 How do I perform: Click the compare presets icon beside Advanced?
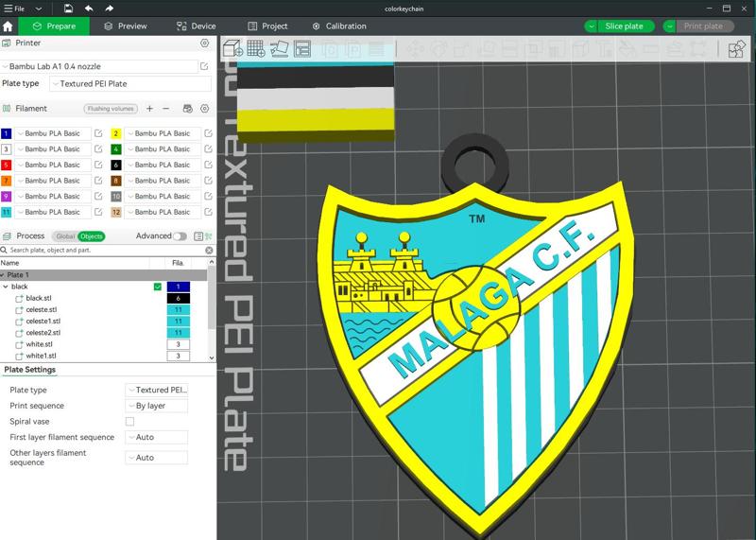tap(198, 236)
